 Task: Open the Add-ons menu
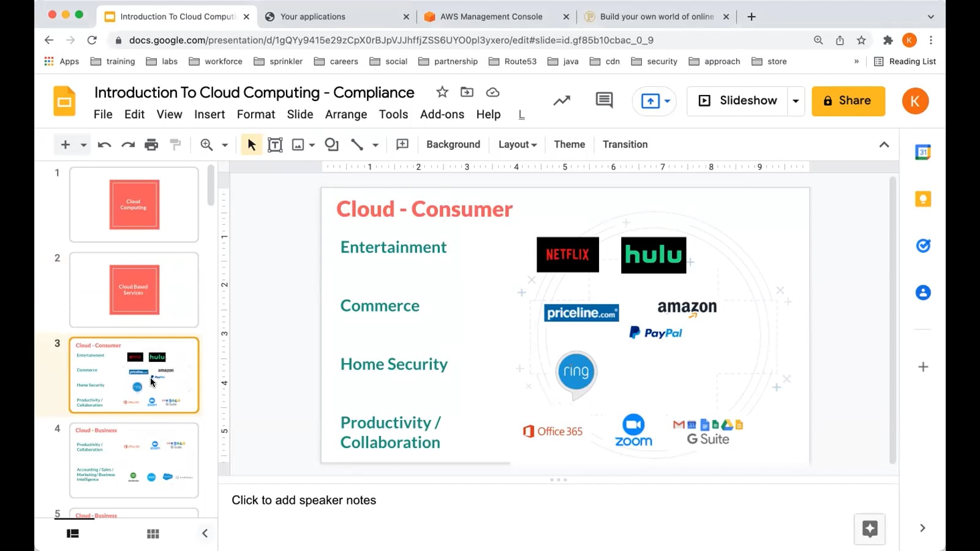point(442,114)
